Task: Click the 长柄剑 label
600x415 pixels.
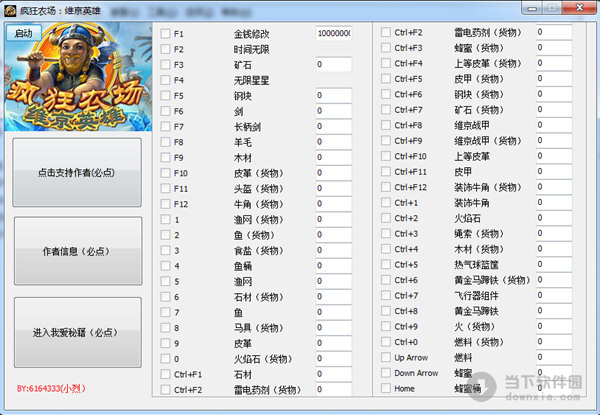Action: 247,127
